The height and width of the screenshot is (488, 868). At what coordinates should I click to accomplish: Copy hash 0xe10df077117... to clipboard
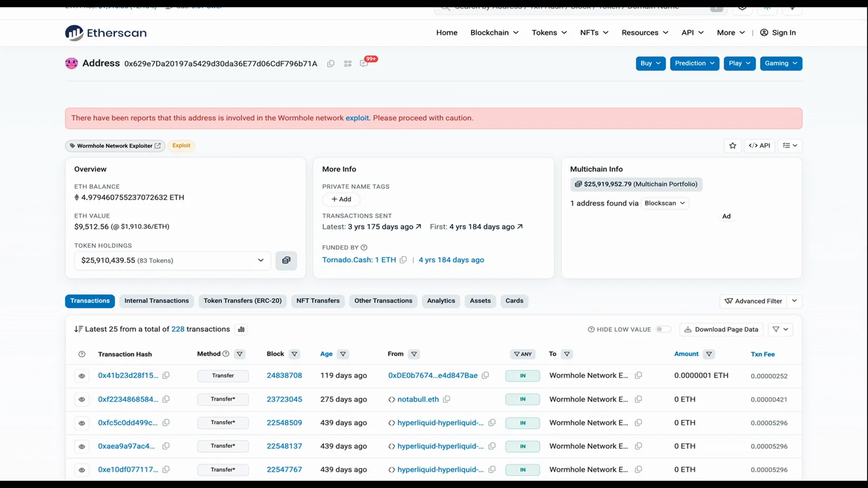[166, 470]
